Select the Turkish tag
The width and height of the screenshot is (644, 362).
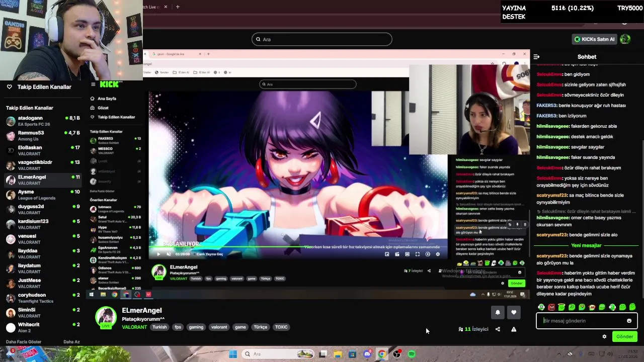(159, 327)
